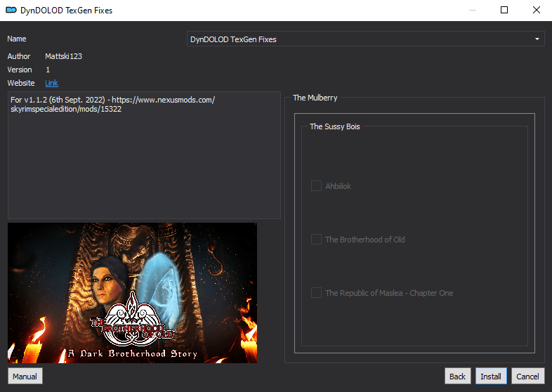
Task: Cancel the mod installation
Action: pyautogui.click(x=527, y=376)
